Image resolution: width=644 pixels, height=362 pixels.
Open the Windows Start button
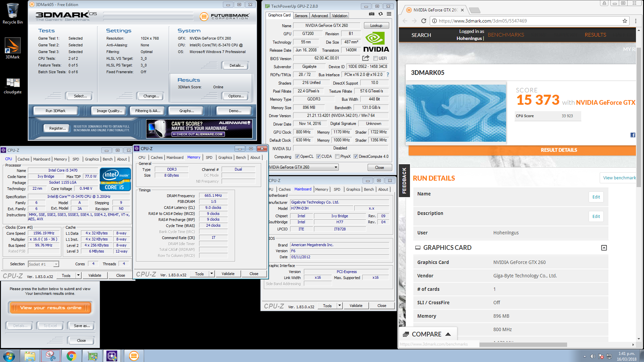9,356
